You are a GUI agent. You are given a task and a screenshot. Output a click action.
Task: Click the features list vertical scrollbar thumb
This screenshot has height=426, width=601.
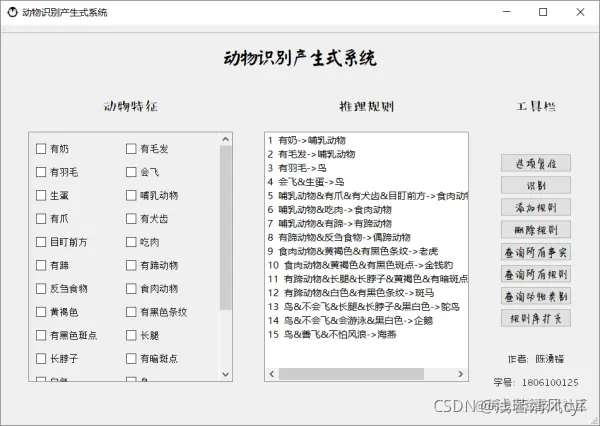click(x=225, y=228)
